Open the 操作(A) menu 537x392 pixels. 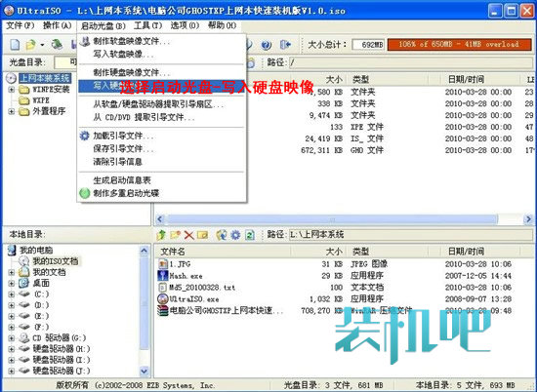coord(57,25)
